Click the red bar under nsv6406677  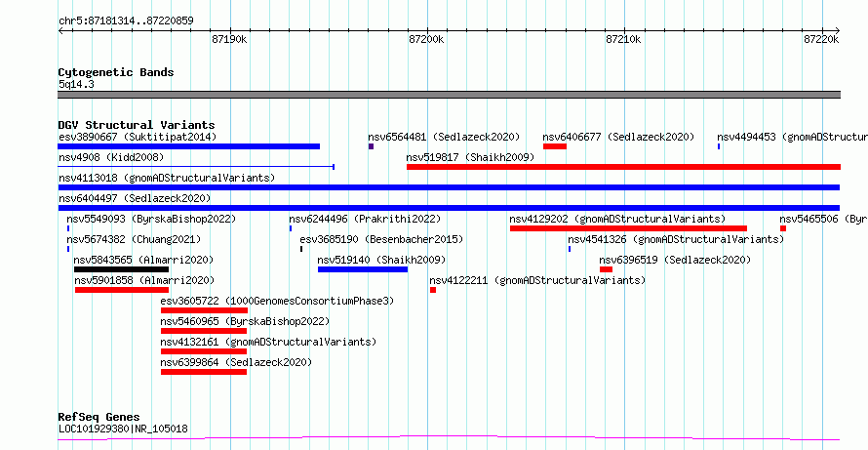[x=555, y=146]
